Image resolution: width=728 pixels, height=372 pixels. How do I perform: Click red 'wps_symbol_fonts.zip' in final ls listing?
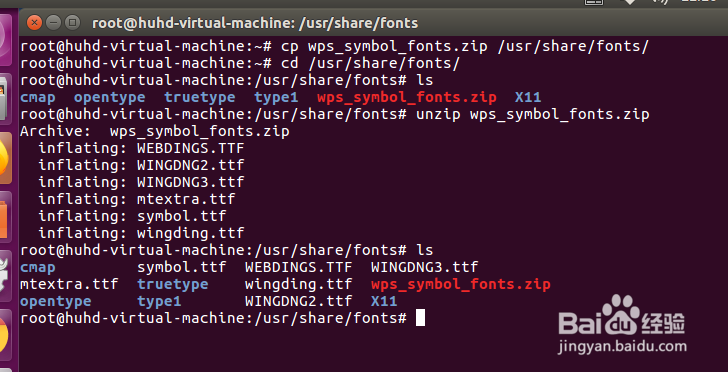pos(461,285)
